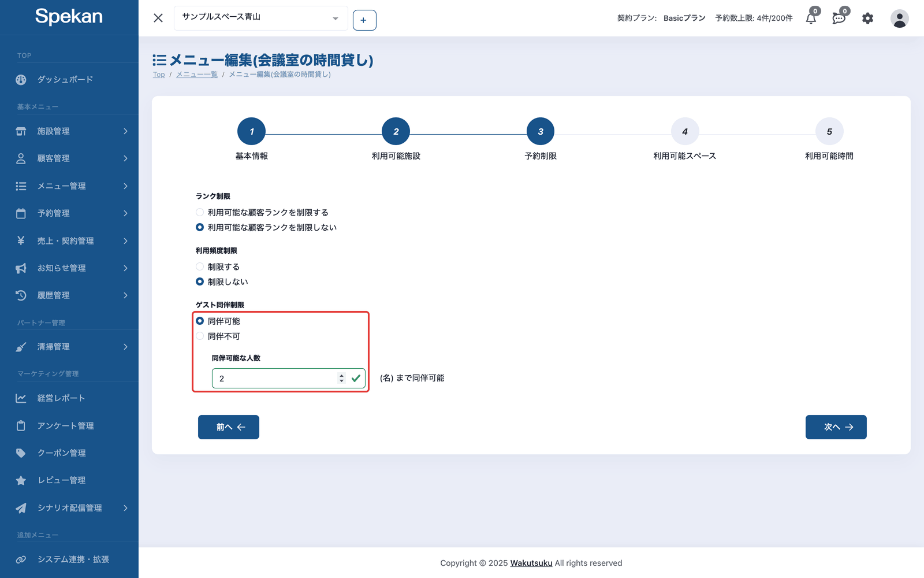
Task: Click the 同伴可能な人数 number field
Action: tap(289, 378)
